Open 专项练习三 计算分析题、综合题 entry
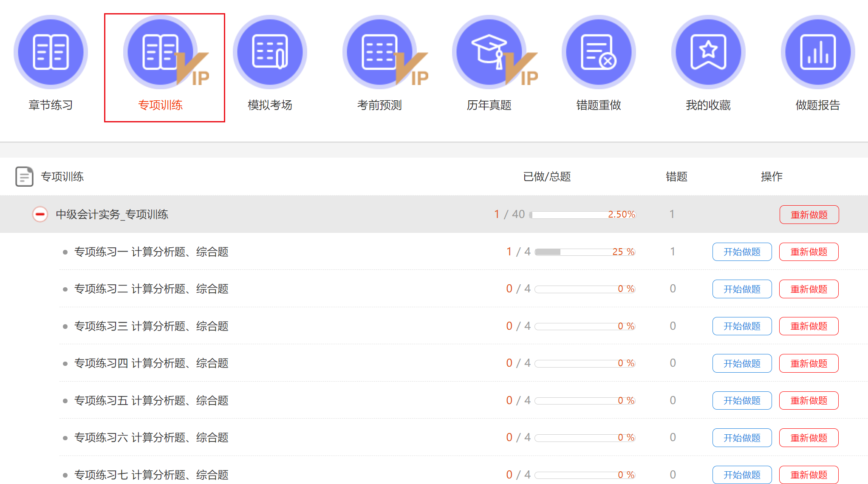 tap(151, 326)
